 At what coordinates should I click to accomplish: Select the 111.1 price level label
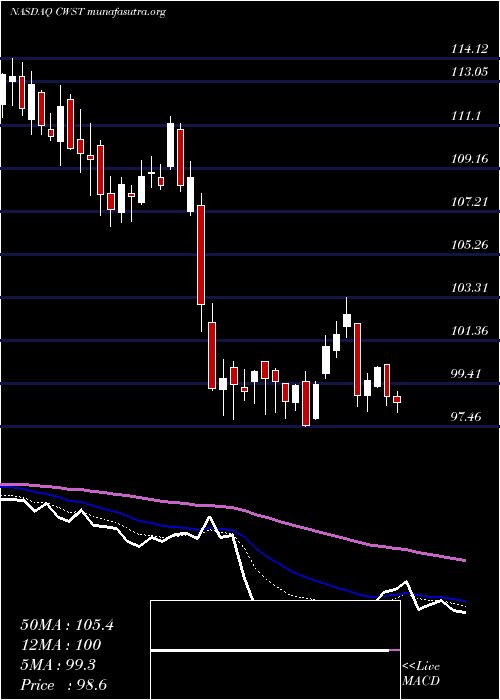466,115
